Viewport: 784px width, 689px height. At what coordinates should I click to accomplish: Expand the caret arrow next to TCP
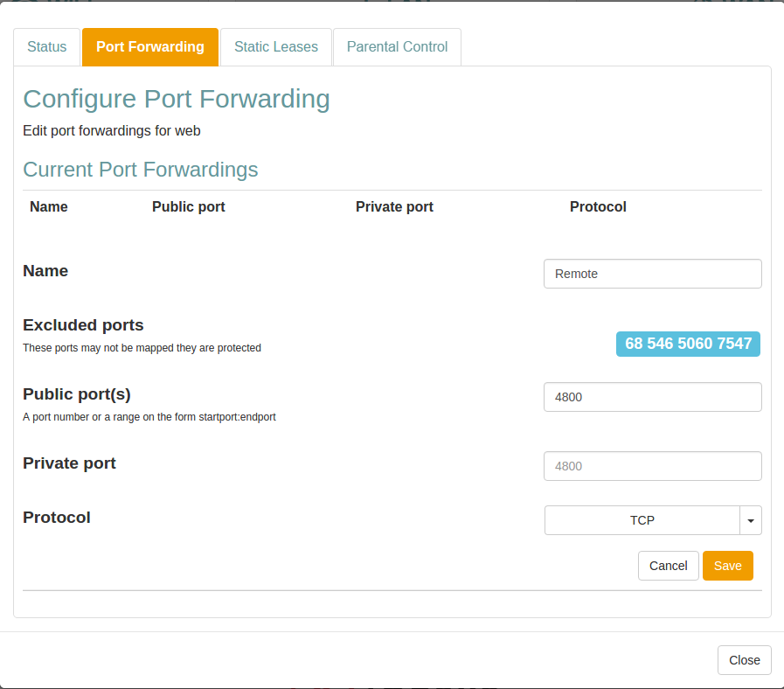point(751,520)
